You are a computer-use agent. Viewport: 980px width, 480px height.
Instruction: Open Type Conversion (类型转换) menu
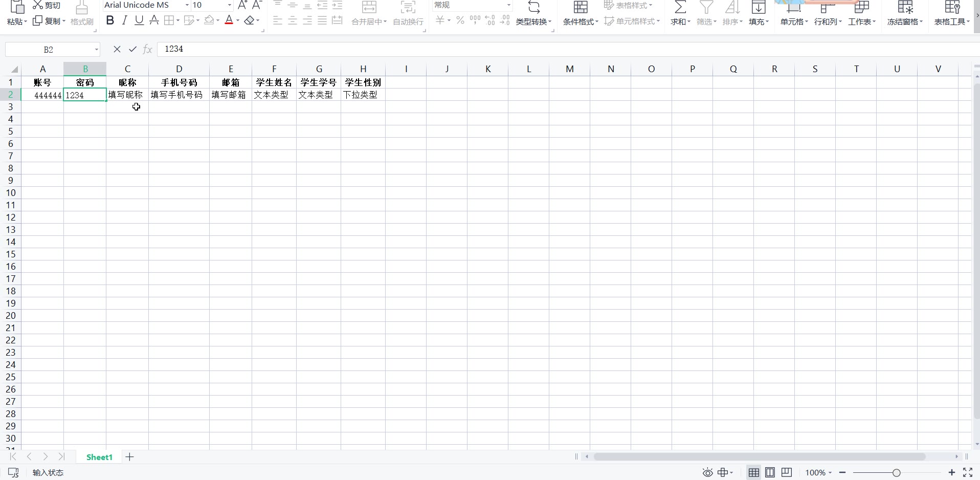click(533, 14)
